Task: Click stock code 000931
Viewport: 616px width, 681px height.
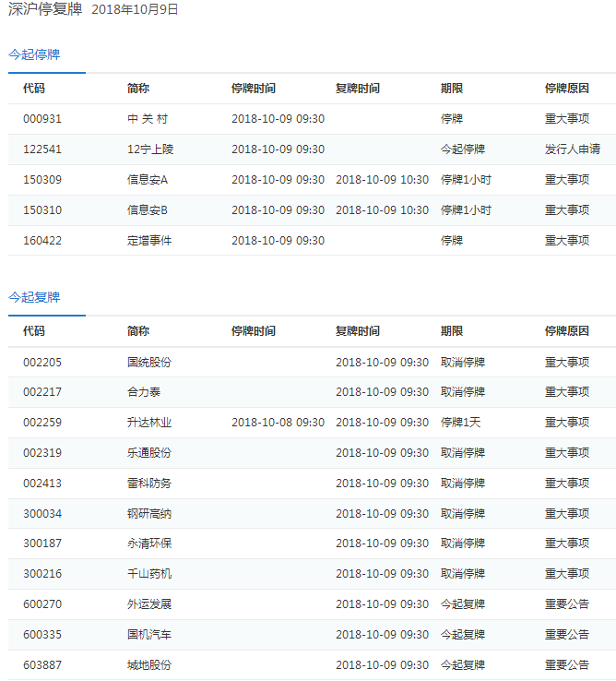Action: [42, 119]
